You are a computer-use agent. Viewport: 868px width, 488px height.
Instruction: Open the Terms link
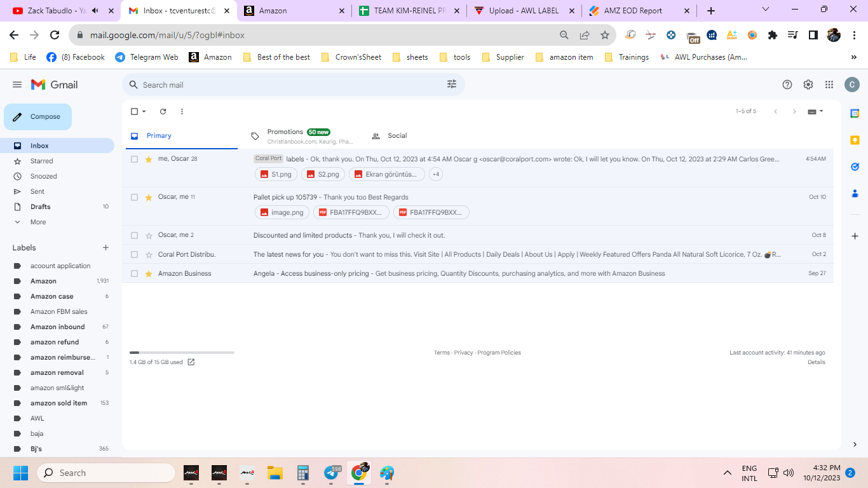click(442, 353)
